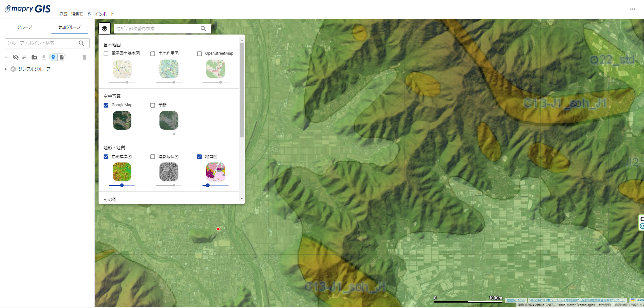
Task: Uncheck the 地質図 layer
Action: (x=199, y=156)
